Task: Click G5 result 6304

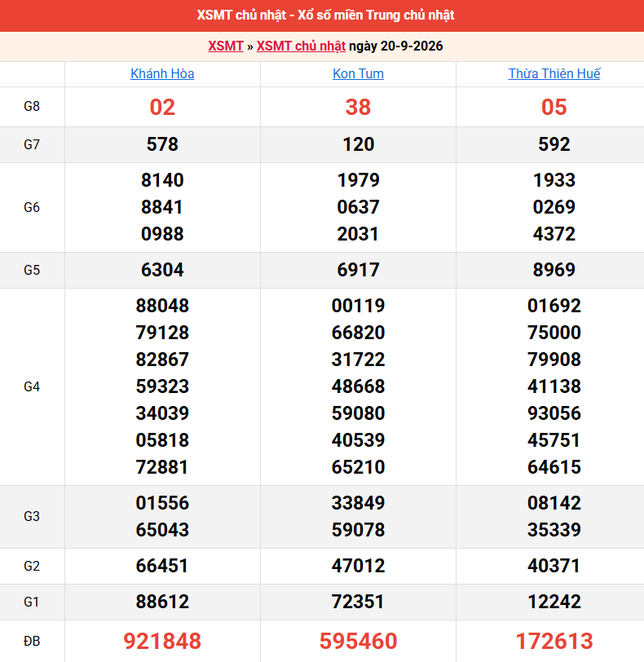Action: click(162, 270)
